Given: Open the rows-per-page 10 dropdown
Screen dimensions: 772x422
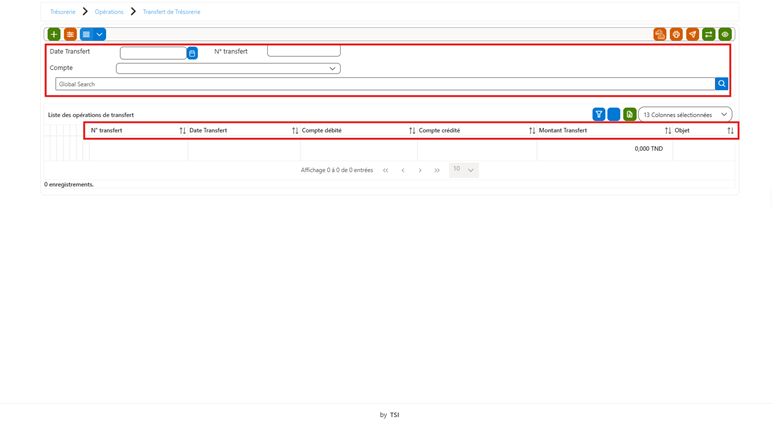Looking at the screenshot, I should [x=464, y=170].
